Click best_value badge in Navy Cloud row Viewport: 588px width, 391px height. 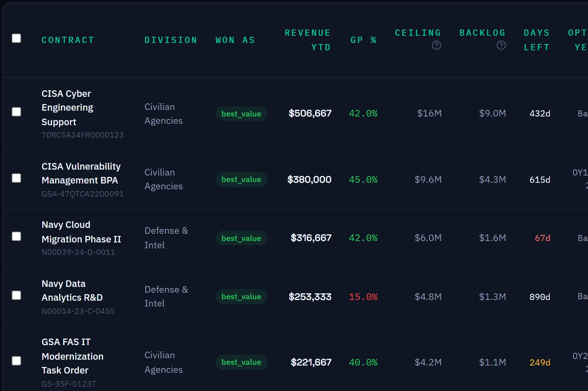[x=241, y=238]
